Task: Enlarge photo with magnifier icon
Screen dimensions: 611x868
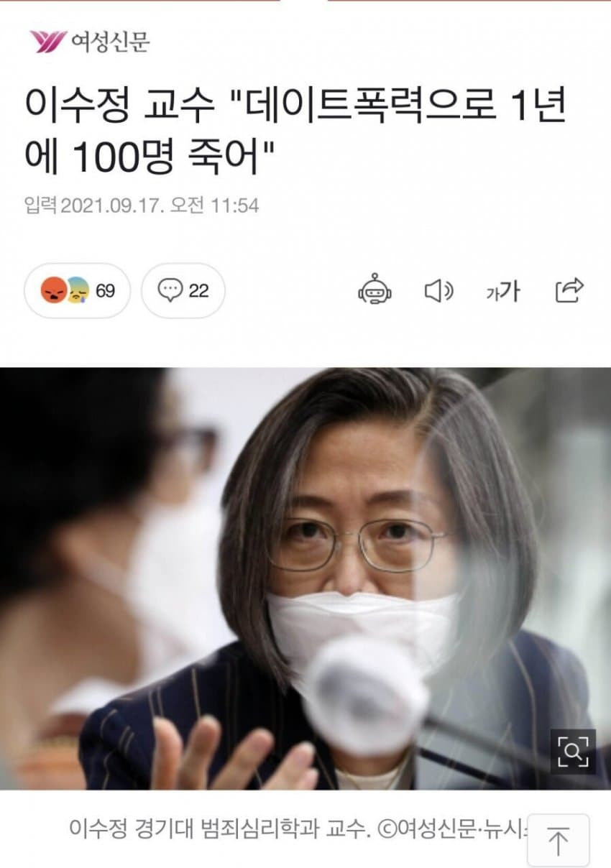Action: 573,751
